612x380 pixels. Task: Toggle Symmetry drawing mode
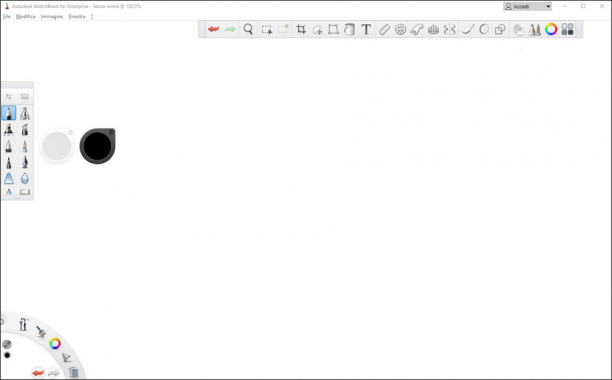450,29
